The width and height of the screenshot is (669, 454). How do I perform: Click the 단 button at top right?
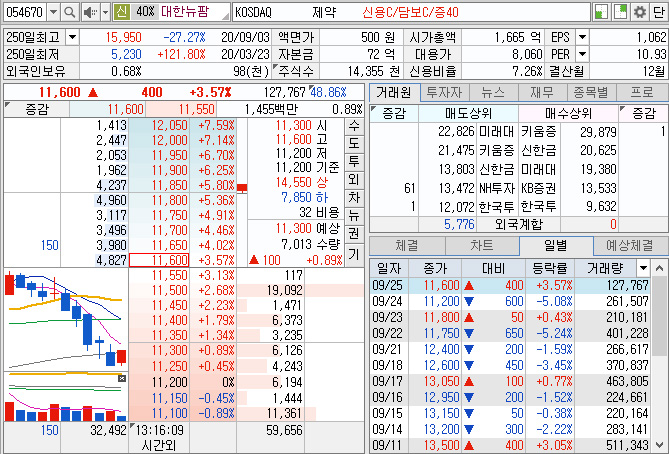pos(659,12)
